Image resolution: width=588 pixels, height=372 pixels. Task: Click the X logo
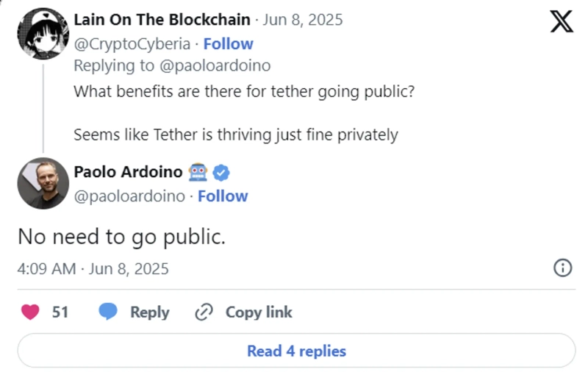click(562, 22)
